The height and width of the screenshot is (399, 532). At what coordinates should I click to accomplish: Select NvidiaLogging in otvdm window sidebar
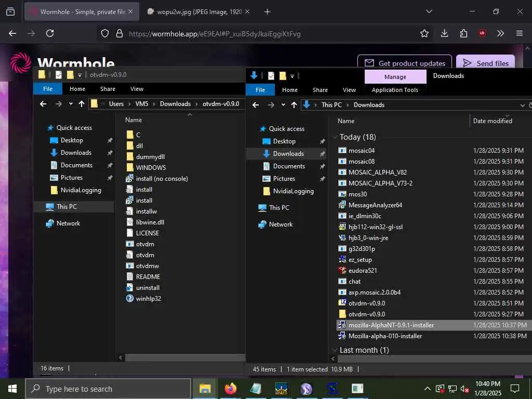point(81,190)
